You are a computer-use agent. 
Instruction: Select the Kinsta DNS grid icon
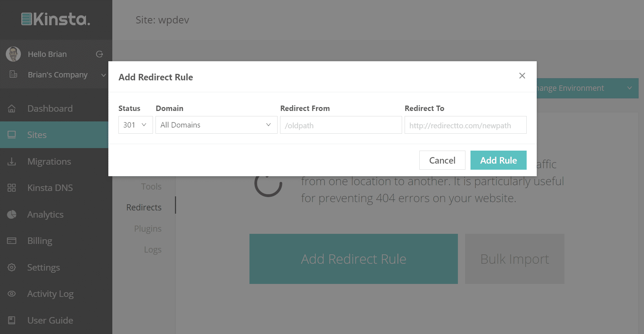(12, 187)
